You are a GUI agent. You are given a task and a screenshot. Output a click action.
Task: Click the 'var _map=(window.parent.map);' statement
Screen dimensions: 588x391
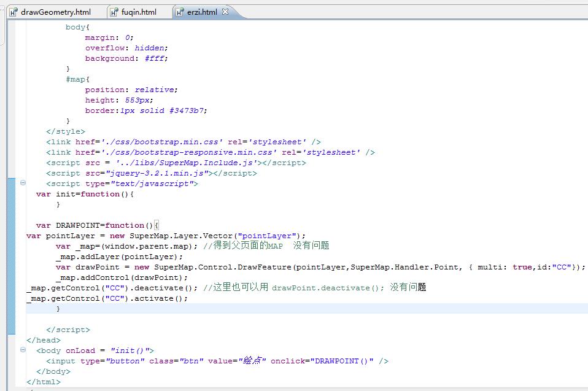pyautogui.click(x=126, y=246)
